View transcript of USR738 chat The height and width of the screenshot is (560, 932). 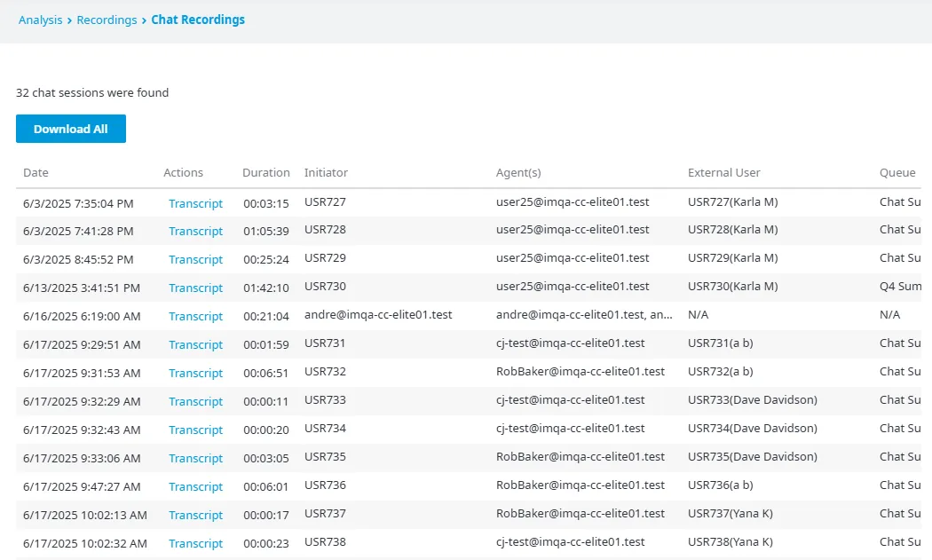click(195, 543)
